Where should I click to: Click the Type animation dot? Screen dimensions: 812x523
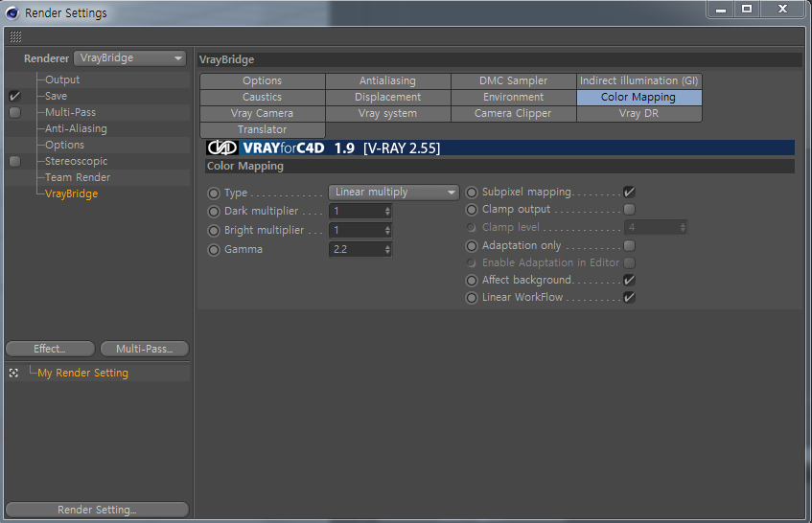pyautogui.click(x=214, y=193)
